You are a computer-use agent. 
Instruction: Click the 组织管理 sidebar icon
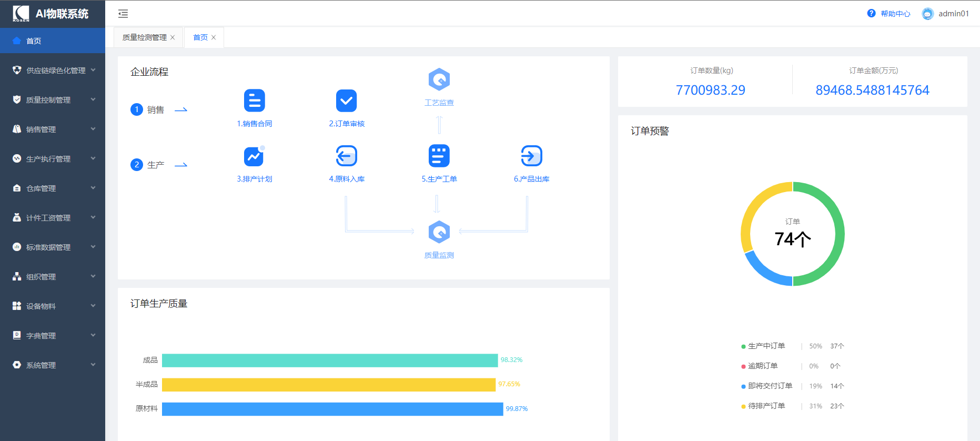(x=17, y=276)
